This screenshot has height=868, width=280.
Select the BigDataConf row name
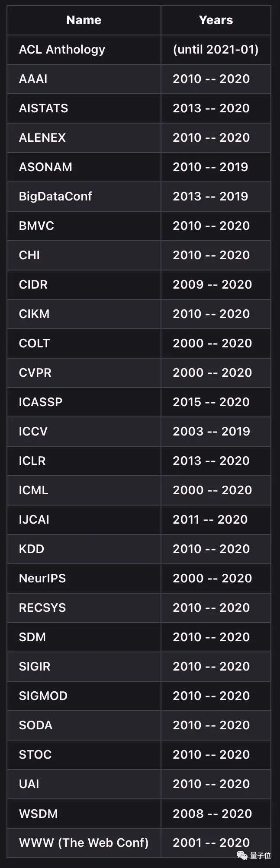click(55, 196)
